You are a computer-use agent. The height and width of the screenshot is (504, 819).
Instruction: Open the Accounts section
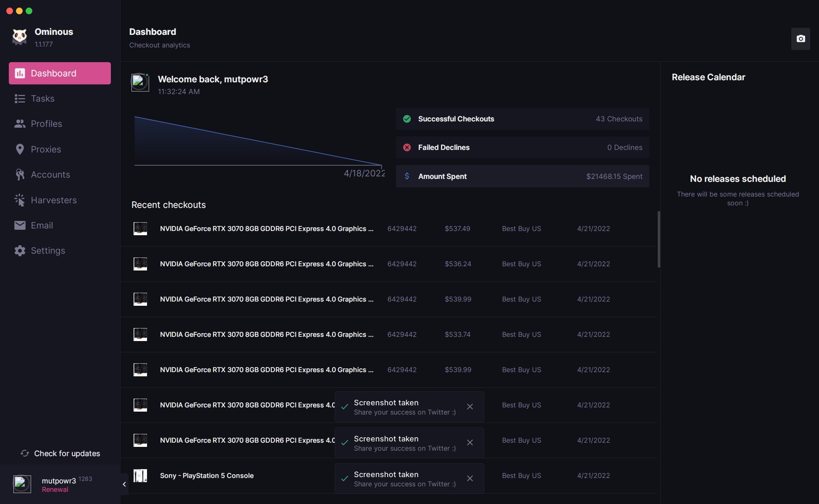tap(50, 175)
